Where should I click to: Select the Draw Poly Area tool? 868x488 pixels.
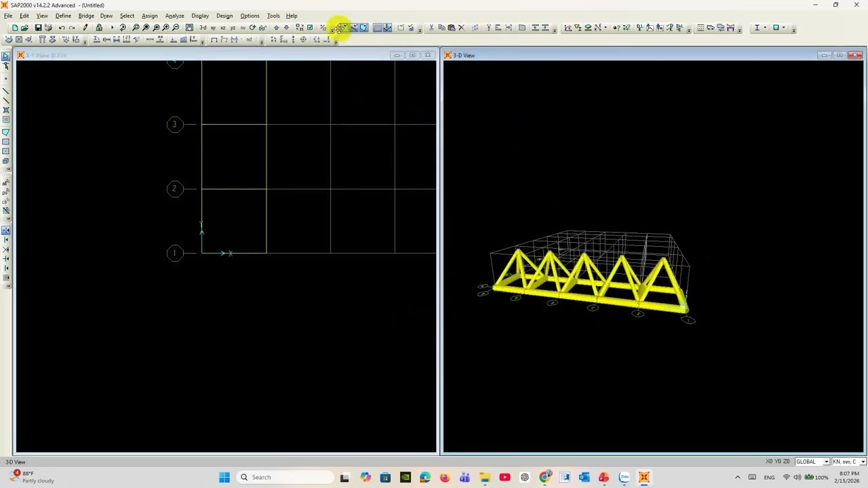tap(6, 132)
